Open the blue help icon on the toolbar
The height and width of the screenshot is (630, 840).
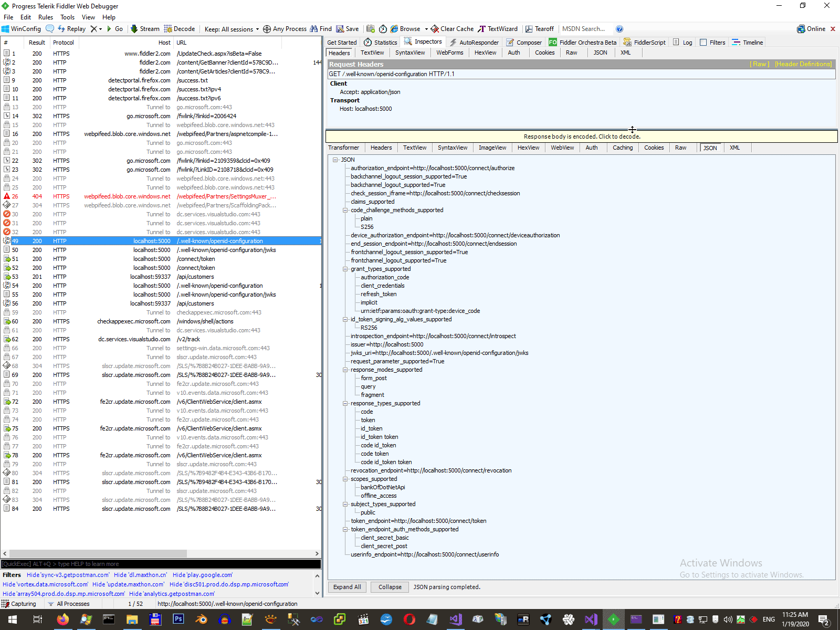point(619,29)
